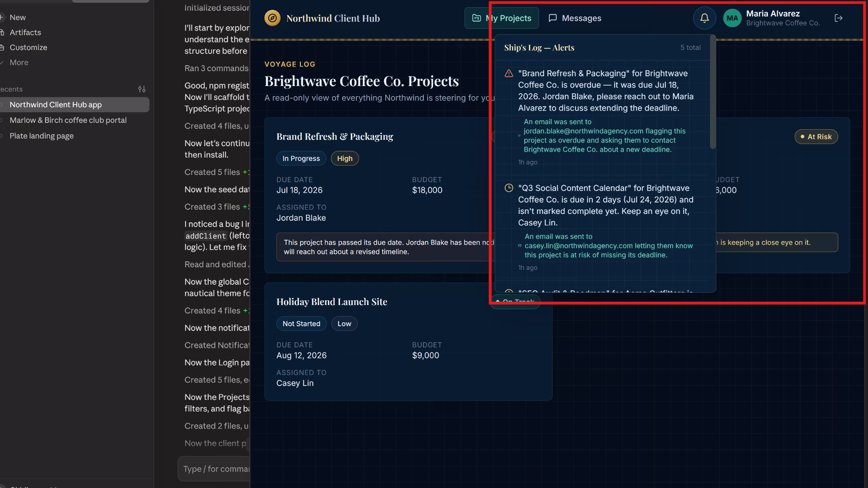Click the Messages speech bubble icon
The width and height of the screenshot is (868, 488).
pos(553,18)
